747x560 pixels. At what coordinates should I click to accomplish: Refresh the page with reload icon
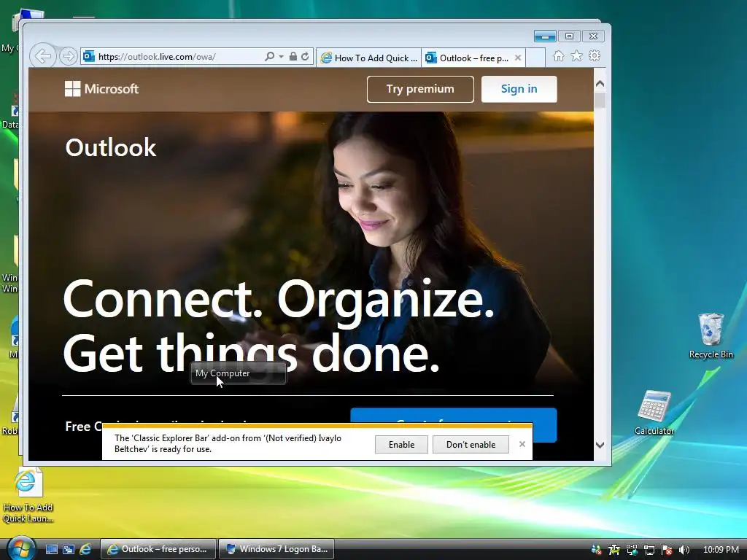305,56
